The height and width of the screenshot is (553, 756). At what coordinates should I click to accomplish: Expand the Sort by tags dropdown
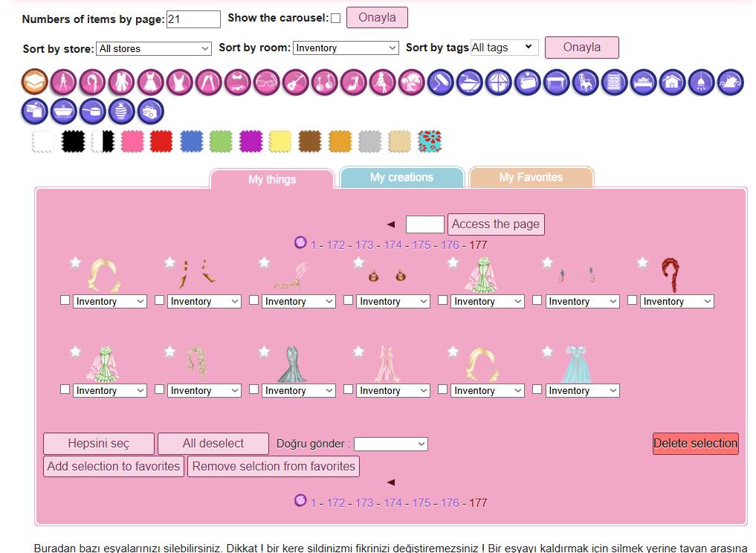[504, 48]
